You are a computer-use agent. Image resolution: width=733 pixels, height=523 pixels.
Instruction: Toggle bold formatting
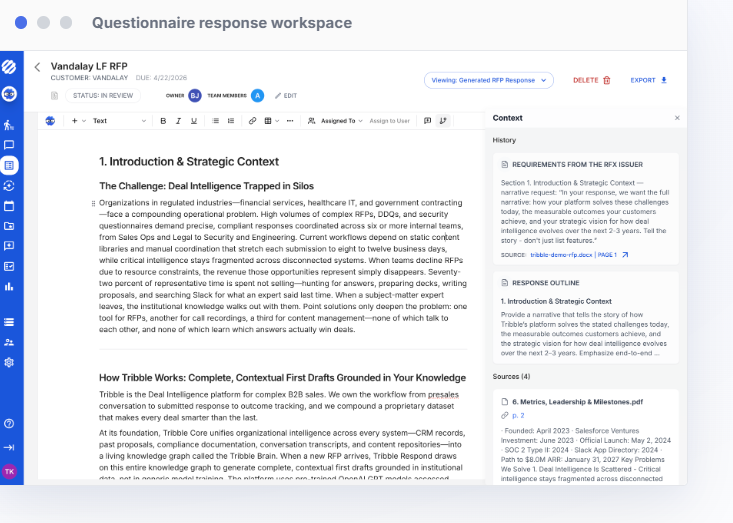point(163,121)
